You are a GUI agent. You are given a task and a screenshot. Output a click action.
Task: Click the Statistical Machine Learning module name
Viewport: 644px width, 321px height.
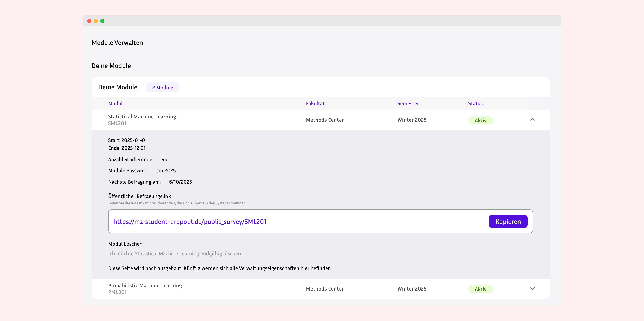tap(142, 116)
